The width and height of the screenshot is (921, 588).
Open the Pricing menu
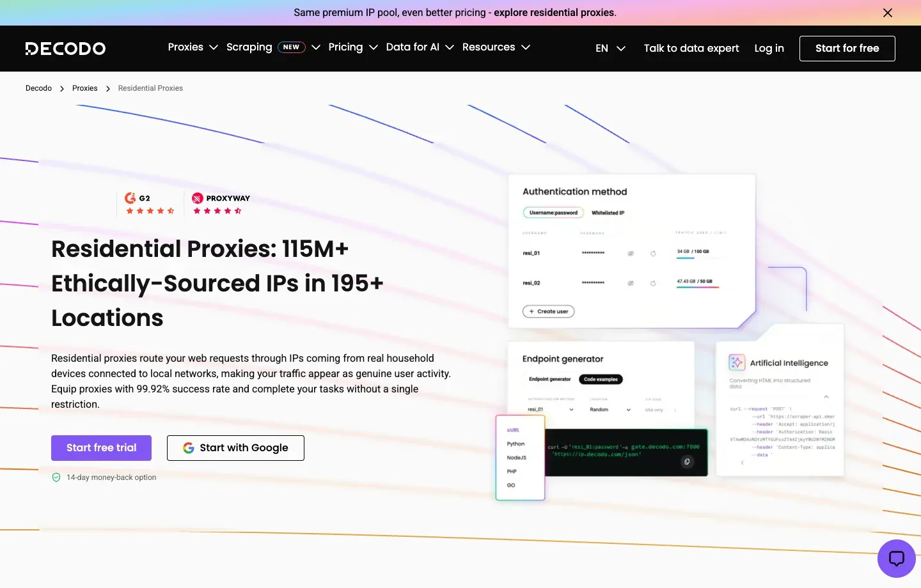(x=345, y=47)
